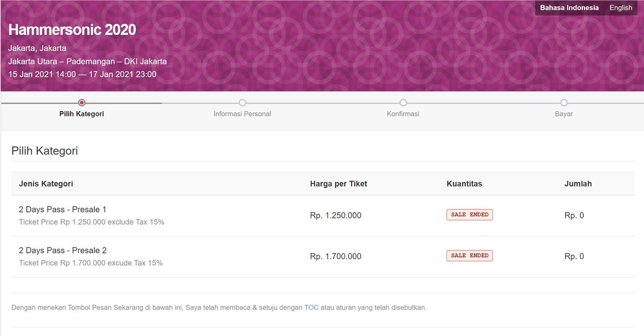Click the Hammersonic 2020 event title

[72, 30]
